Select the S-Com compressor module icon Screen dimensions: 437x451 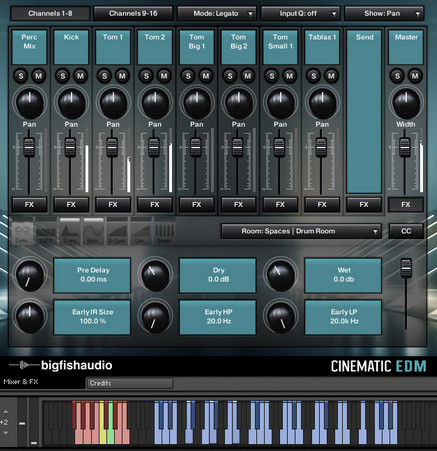(x=117, y=231)
